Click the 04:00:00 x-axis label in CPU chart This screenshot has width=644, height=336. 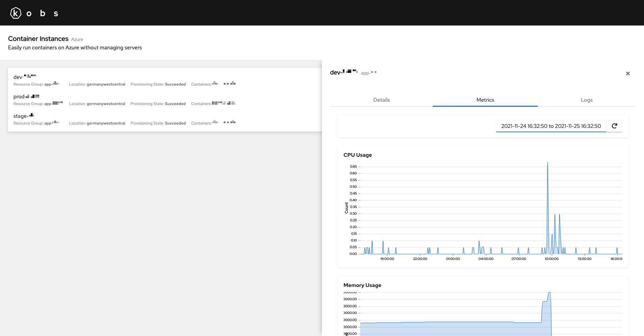(486, 259)
